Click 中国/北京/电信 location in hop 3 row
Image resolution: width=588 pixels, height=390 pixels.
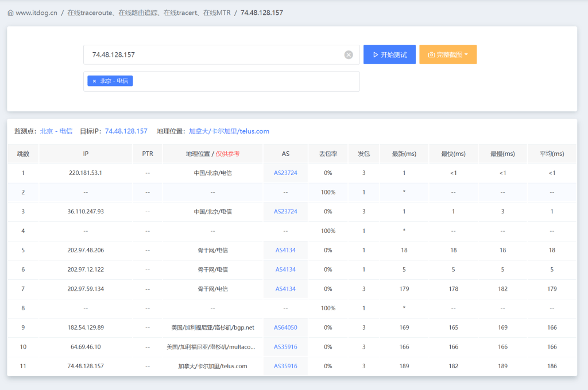click(212, 211)
